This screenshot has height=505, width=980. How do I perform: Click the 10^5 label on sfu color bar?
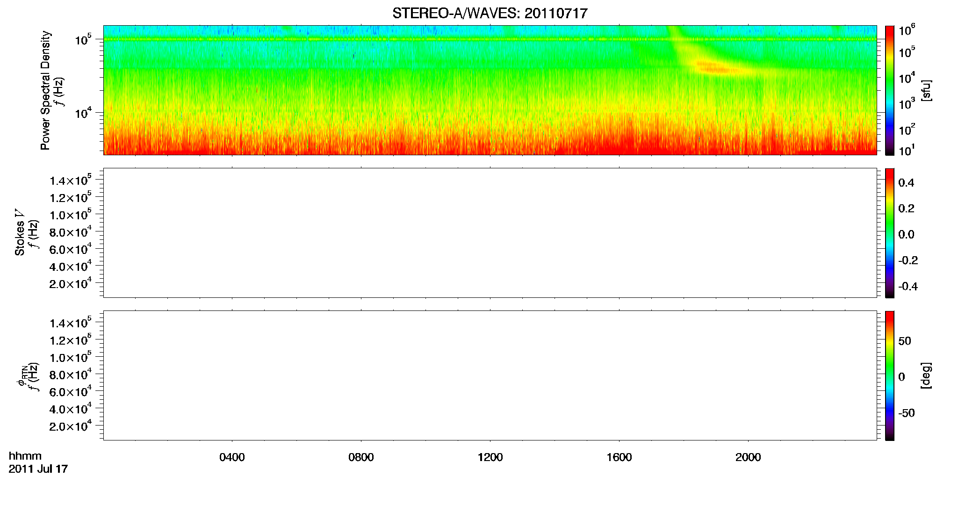click(x=907, y=52)
